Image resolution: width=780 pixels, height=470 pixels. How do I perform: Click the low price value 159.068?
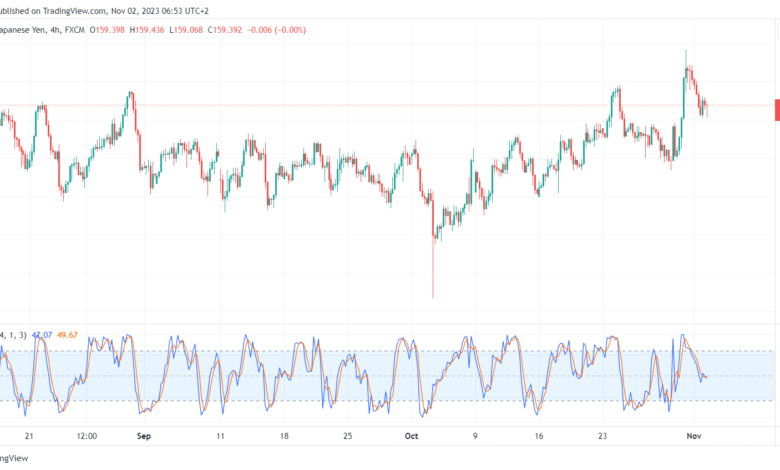click(189, 30)
